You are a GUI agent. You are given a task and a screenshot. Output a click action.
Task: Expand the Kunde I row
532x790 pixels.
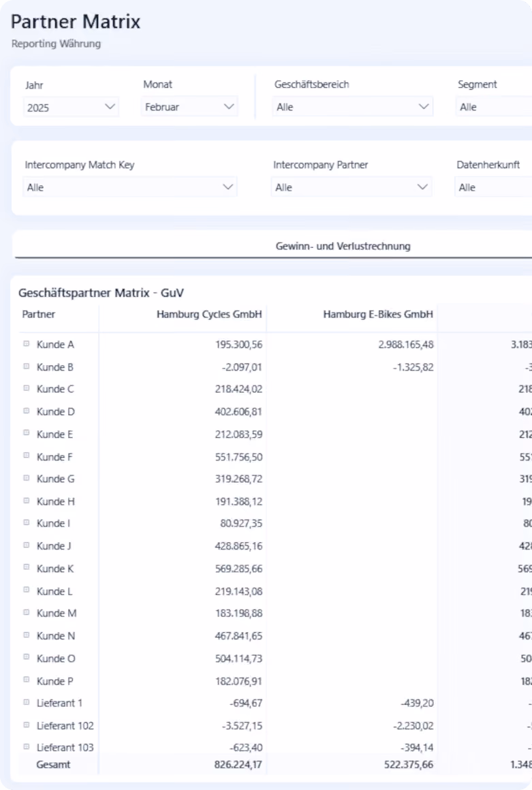(x=26, y=523)
